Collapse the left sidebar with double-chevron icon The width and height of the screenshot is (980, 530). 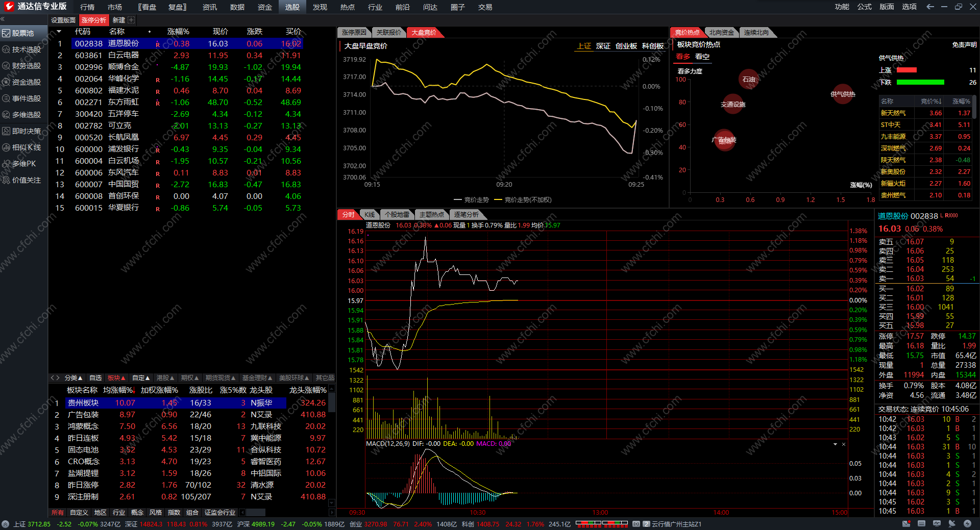pyautogui.click(x=3, y=19)
